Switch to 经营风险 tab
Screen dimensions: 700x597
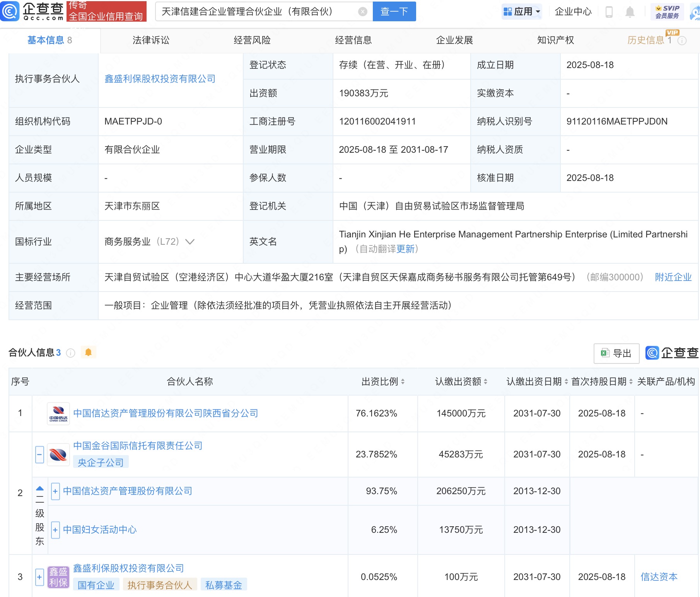(252, 40)
